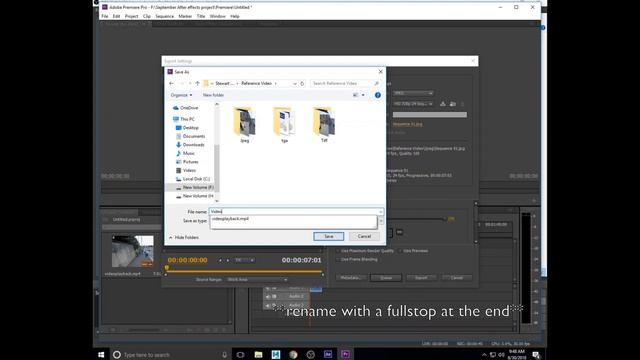
Task: Select videoplayback.mp4 thumbnail in the Project panel
Action: tap(133, 251)
